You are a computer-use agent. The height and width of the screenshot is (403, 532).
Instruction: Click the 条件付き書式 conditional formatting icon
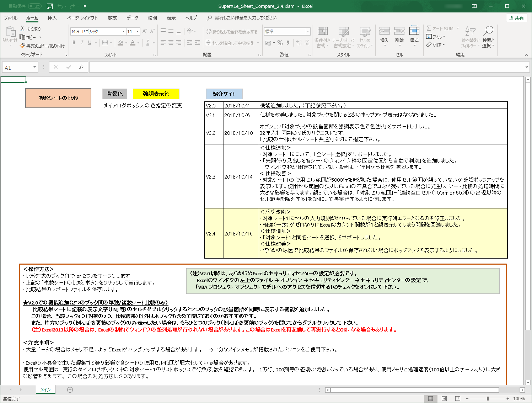(322, 32)
